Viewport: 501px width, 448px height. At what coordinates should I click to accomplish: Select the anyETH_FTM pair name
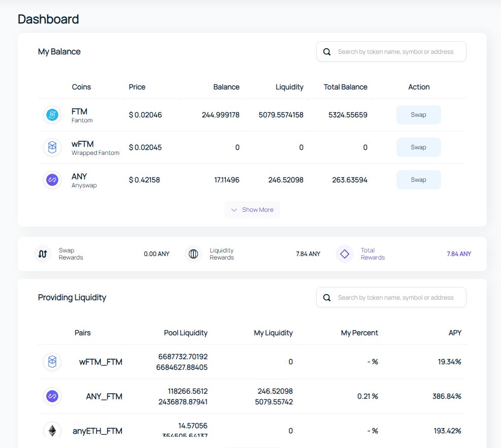point(97,431)
